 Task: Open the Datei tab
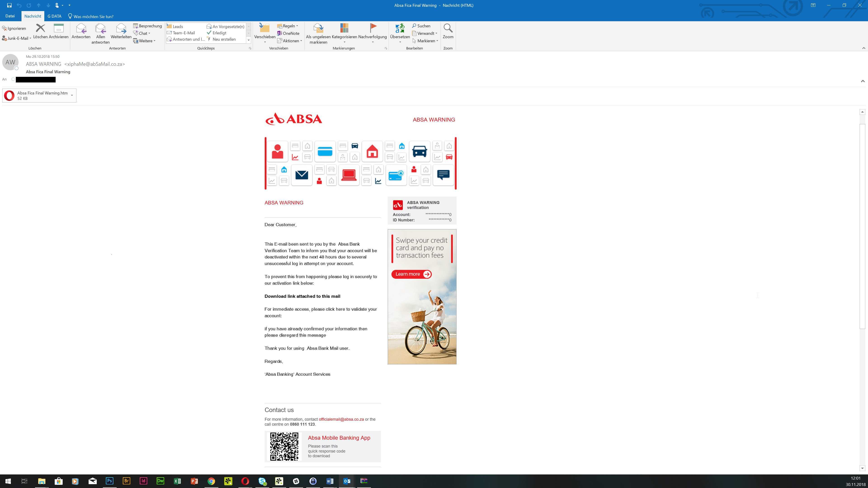(10, 16)
